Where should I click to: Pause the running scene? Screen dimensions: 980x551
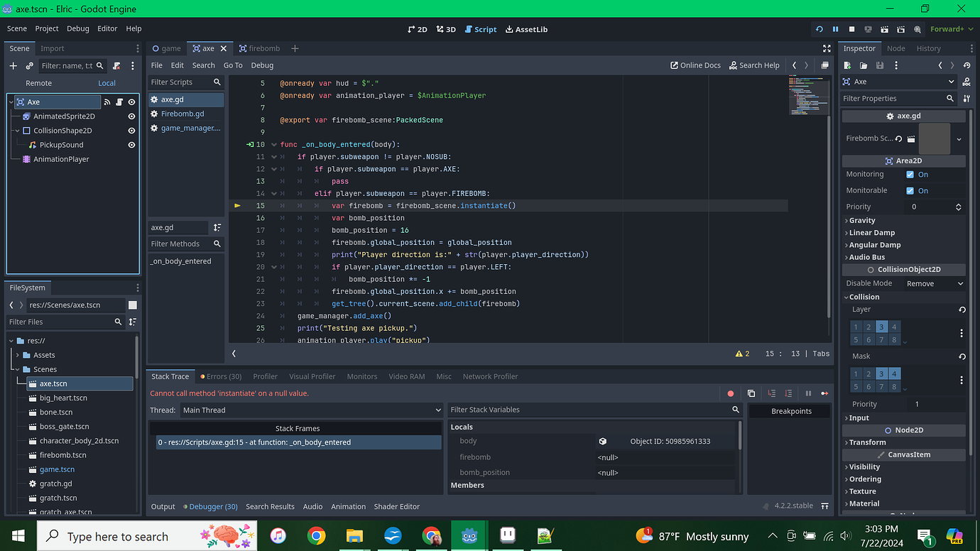click(836, 29)
